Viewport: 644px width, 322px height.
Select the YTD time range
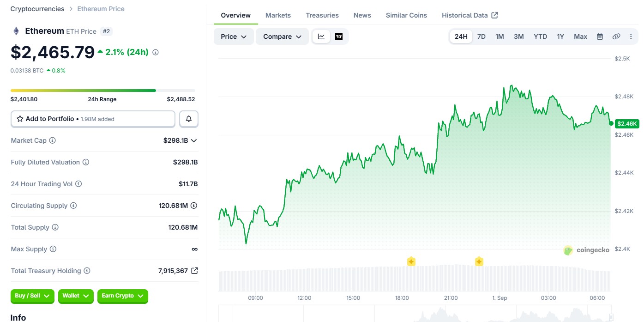(x=540, y=36)
